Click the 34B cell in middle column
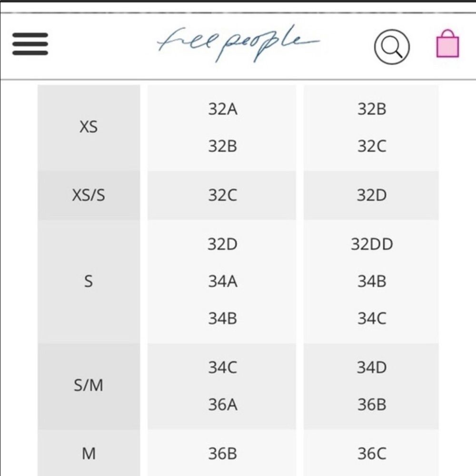Viewport: 476px width, 476px height. pyautogui.click(x=222, y=319)
